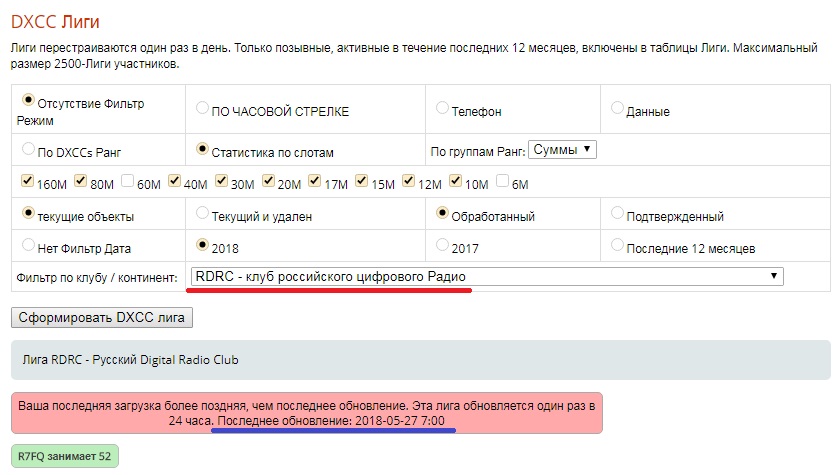
Task: Choose the Телефон mode option
Action: (x=443, y=109)
